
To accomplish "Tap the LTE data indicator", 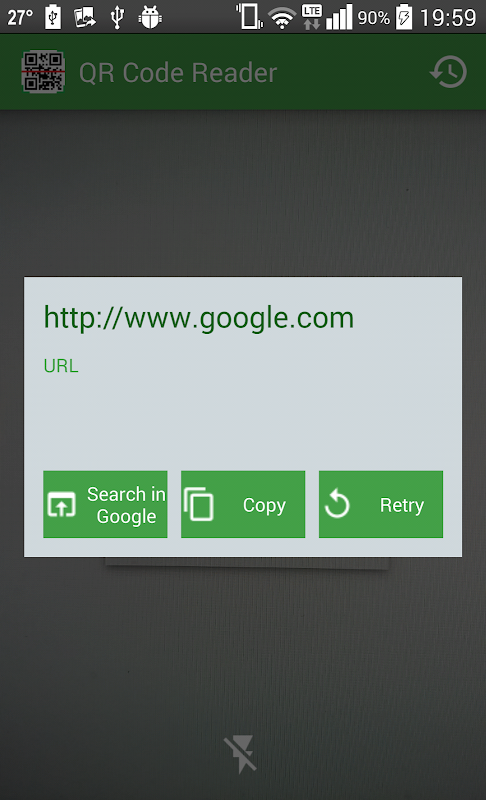I will coord(312,17).
